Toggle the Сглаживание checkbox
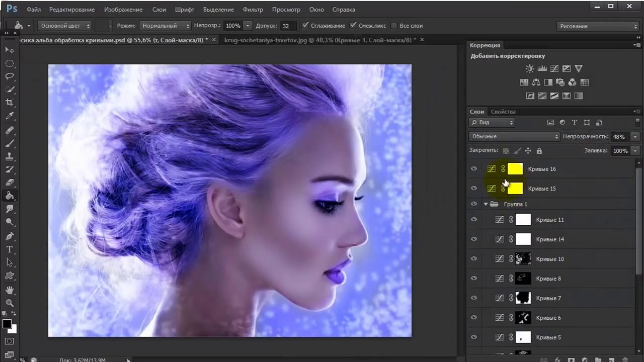644x362 pixels. click(305, 26)
